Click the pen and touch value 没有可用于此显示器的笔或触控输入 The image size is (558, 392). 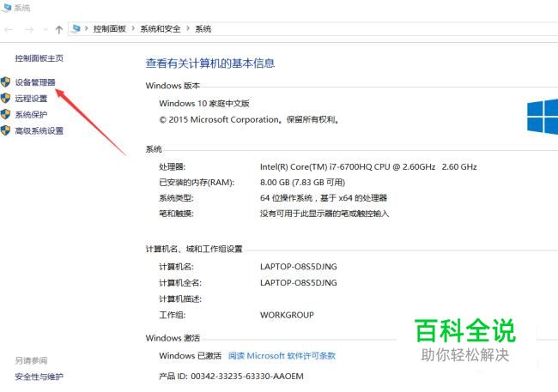click(324, 214)
